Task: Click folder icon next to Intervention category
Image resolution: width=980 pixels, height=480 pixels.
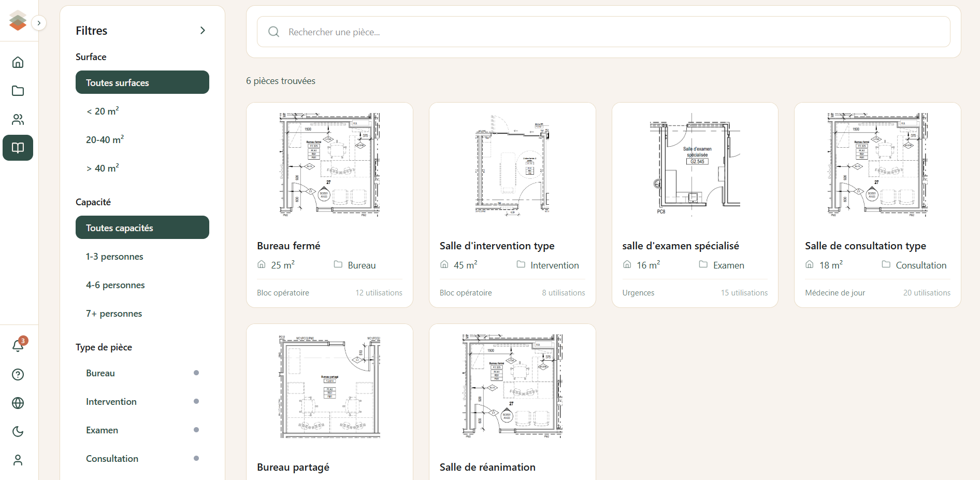Action: pos(521,264)
